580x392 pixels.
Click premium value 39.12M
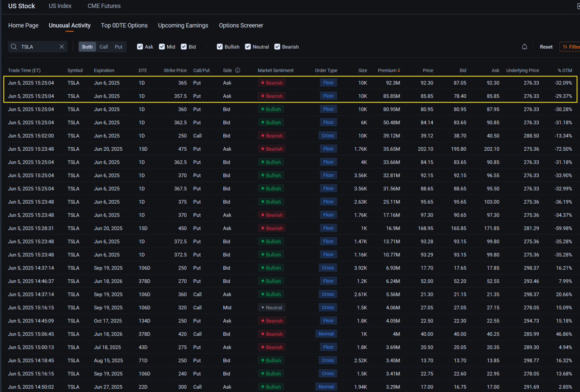[x=391, y=136]
